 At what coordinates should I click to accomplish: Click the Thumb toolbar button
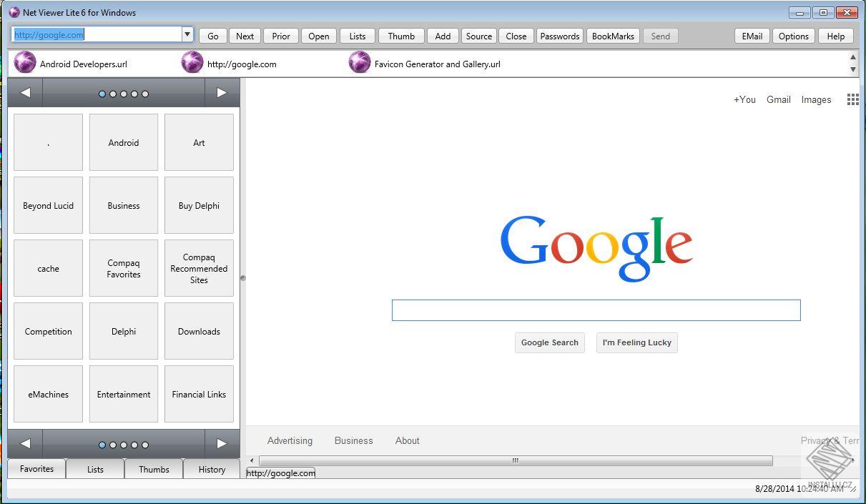401,36
